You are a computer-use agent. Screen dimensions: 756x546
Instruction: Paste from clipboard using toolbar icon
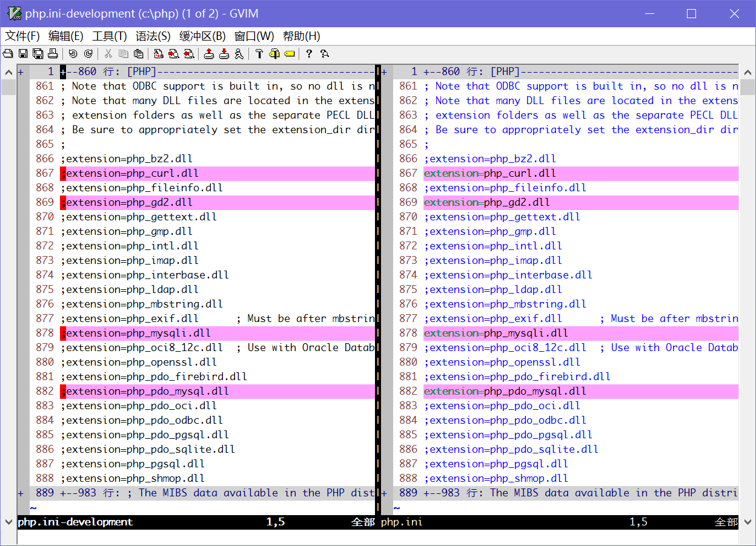tap(139, 54)
